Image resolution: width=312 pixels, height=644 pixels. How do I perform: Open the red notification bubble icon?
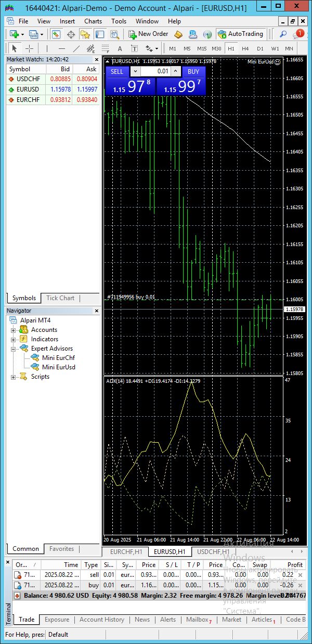point(299,34)
